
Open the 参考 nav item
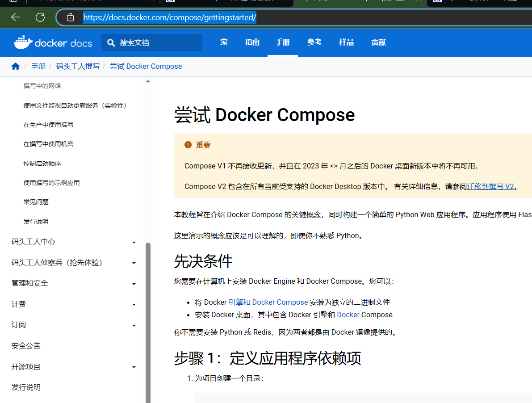[x=314, y=42]
